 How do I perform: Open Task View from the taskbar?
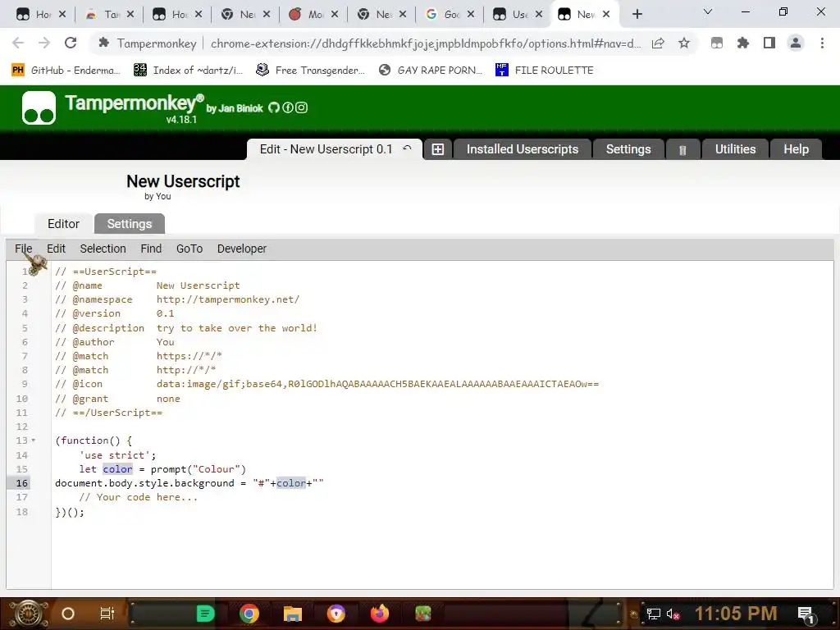click(107, 614)
